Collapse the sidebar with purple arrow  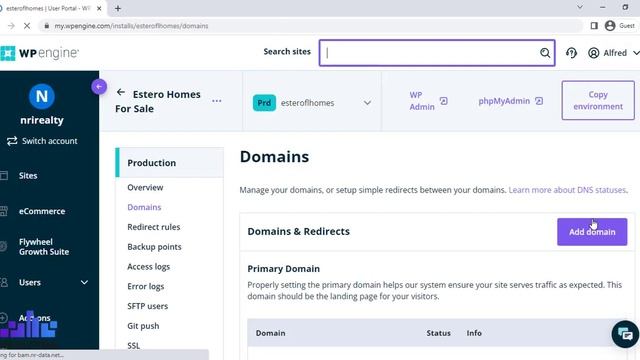point(99,87)
